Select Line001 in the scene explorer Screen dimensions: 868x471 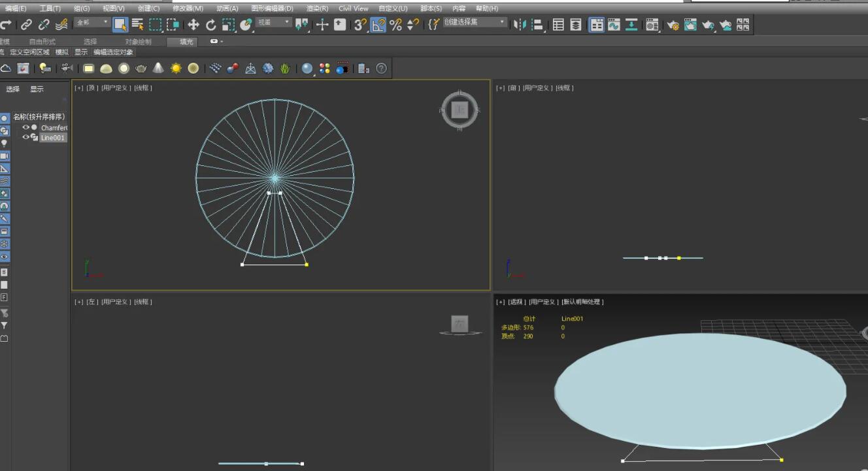54,138
